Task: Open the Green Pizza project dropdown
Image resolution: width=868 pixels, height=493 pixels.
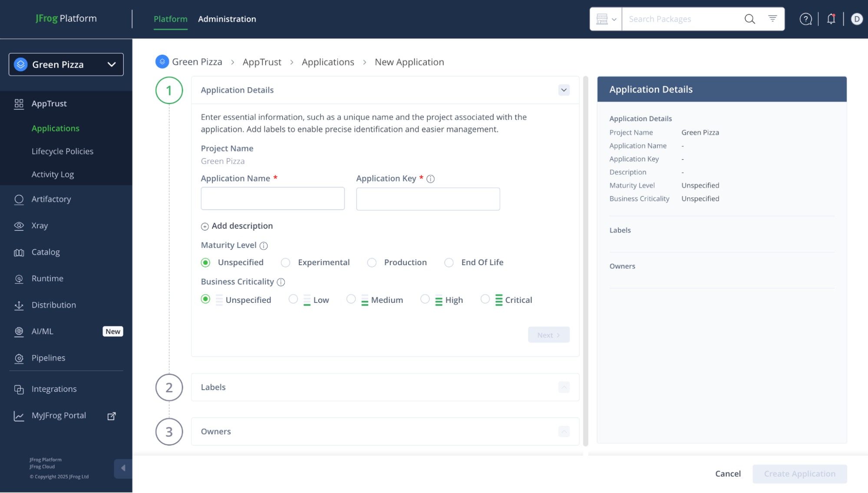Action: 66,65
